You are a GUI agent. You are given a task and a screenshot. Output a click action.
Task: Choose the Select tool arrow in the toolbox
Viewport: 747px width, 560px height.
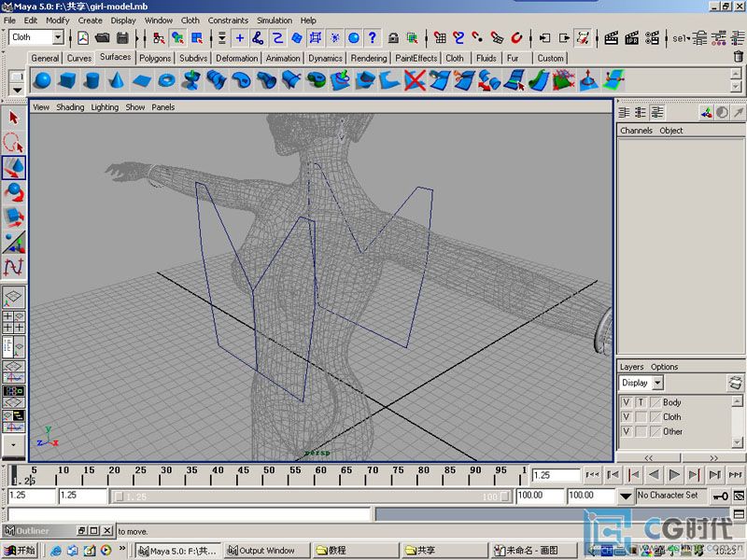pyautogui.click(x=13, y=118)
